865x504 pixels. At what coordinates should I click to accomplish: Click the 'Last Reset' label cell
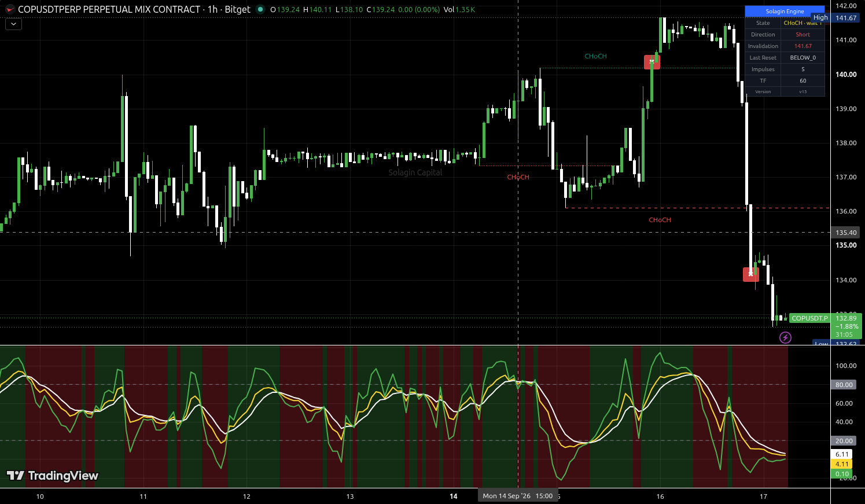763,58
